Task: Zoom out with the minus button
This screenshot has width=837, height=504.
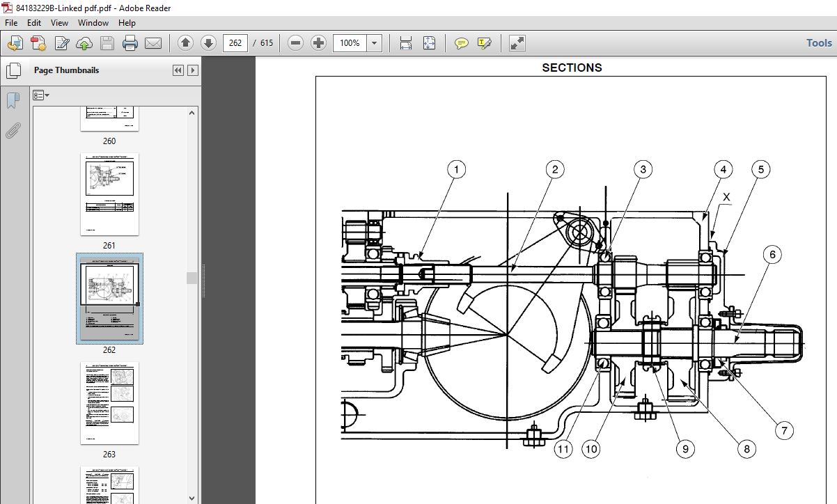Action: (x=295, y=43)
